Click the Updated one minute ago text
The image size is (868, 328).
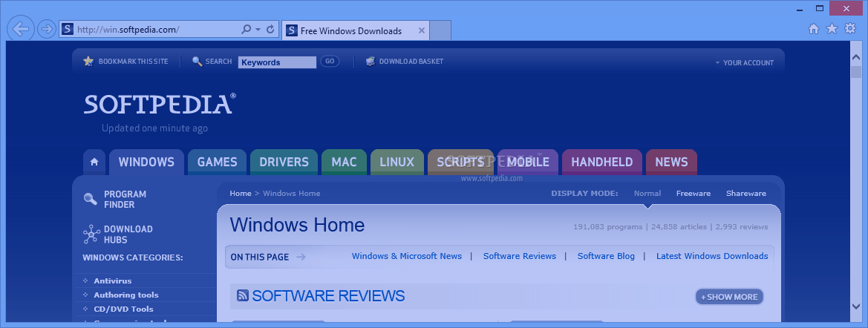(154, 128)
